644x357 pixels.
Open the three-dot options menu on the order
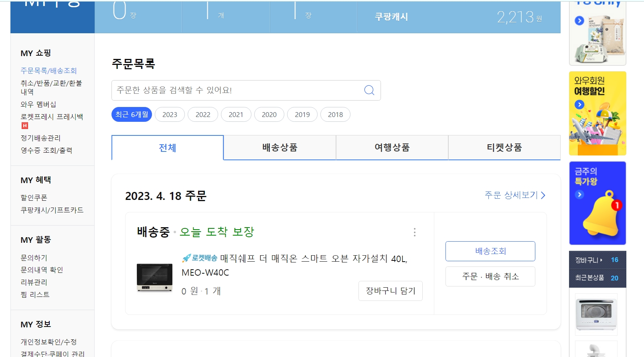415,232
